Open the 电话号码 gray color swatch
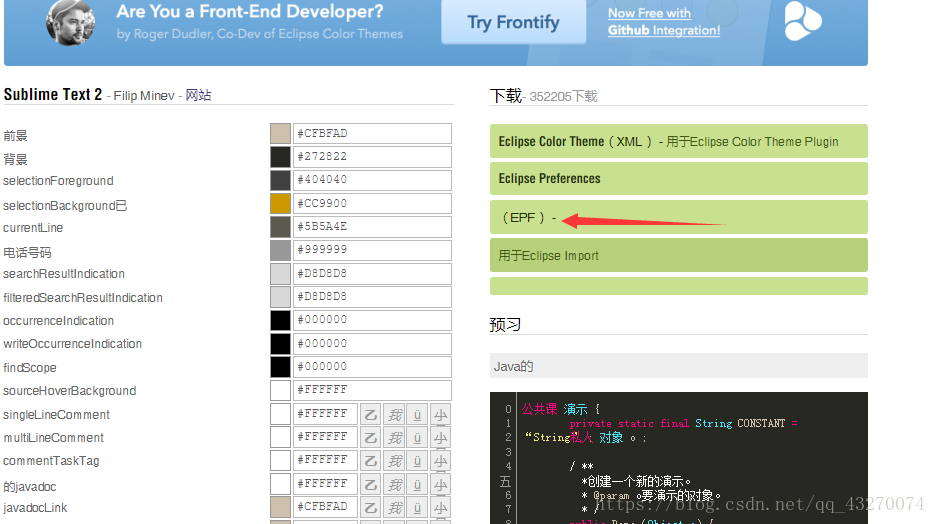Image resolution: width=936 pixels, height=524 pixels. [x=280, y=250]
